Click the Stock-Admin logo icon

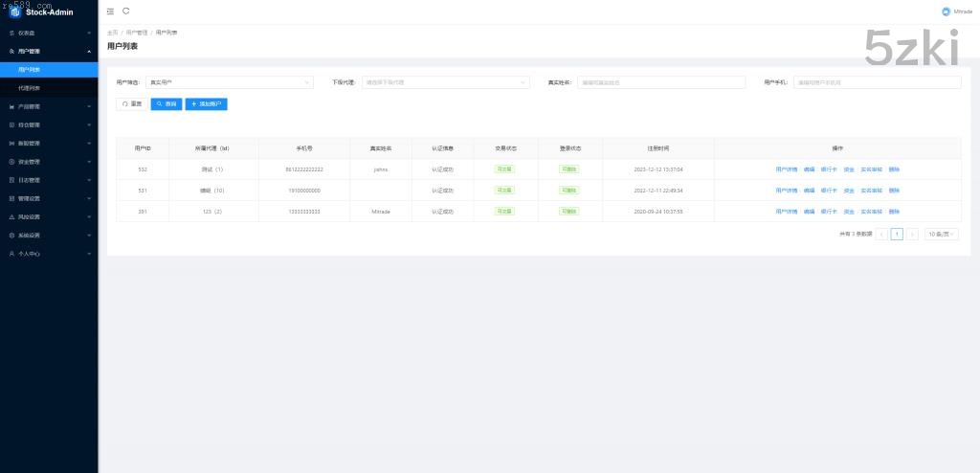14,11
